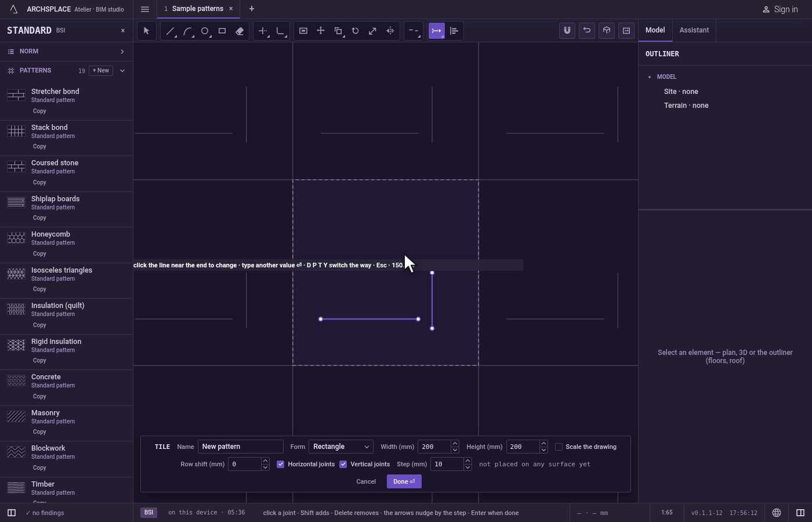Activate the move tool in toolbar
This screenshot has height=522, width=812.
pyautogui.click(x=321, y=31)
